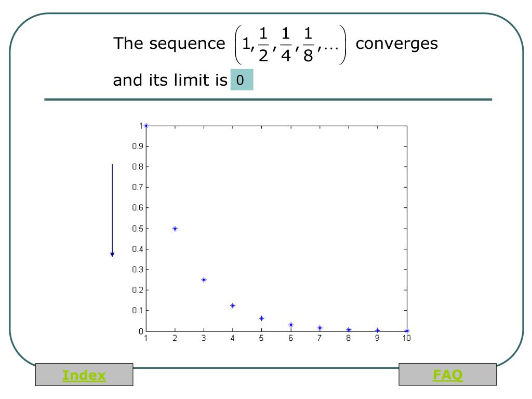Click the horizontal divider line under the heading

click(x=268, y=99)
